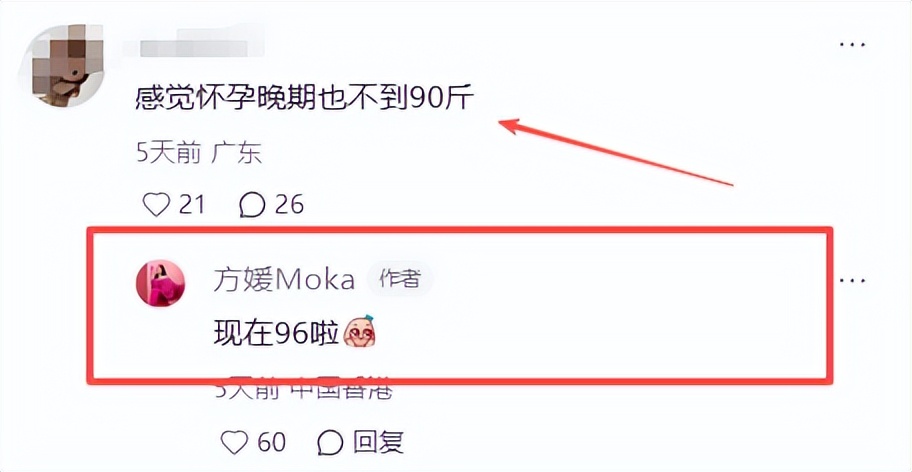Click the red annotation arrow
Screen dimensions: 912x472
point(615,152)
